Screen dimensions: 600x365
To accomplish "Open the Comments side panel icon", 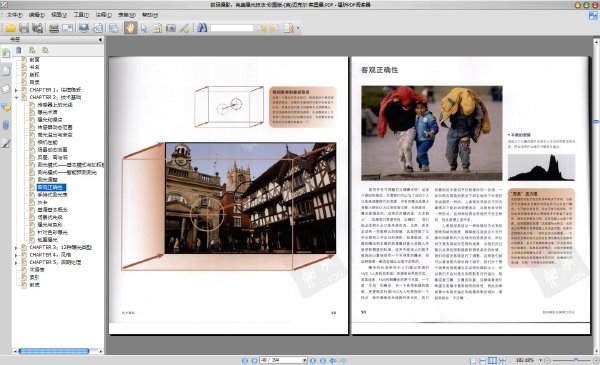I will 6,107.
